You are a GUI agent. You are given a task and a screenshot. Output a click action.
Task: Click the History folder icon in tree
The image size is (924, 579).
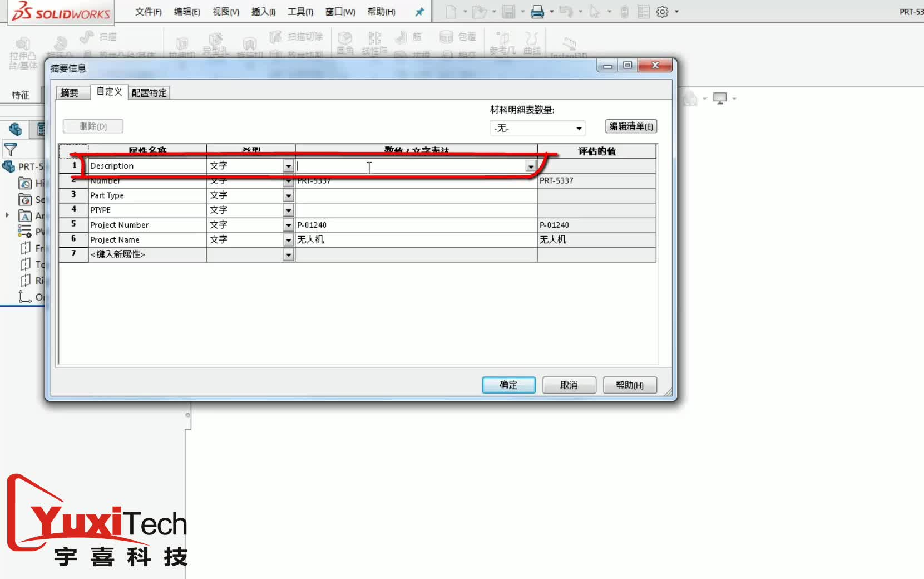[25, 183]
